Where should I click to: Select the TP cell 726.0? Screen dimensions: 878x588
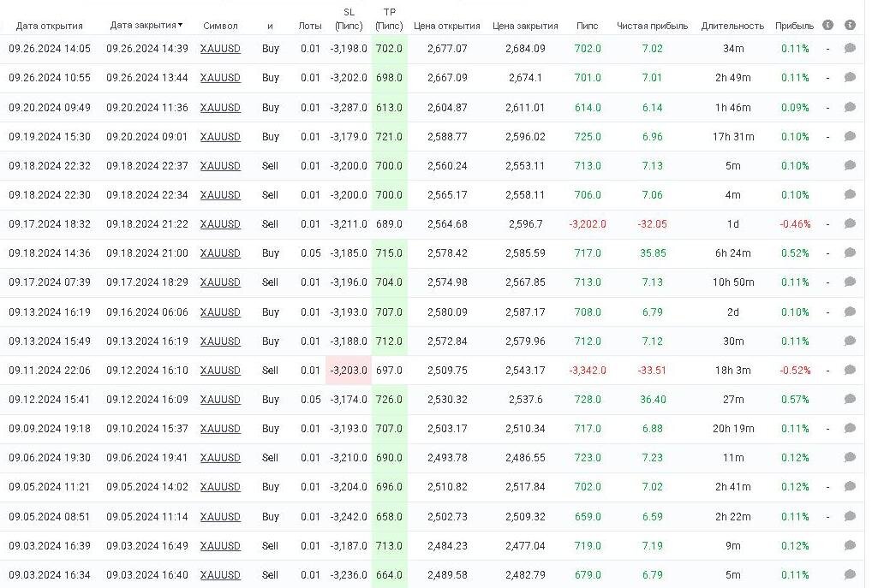coord(389,400)
